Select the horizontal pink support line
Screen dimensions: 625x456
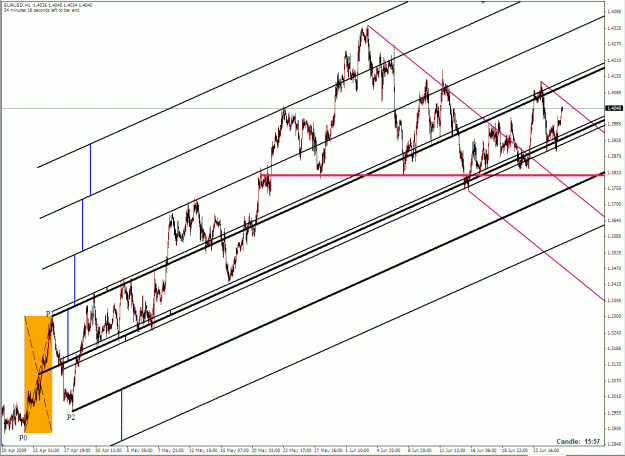pos(431,175)
